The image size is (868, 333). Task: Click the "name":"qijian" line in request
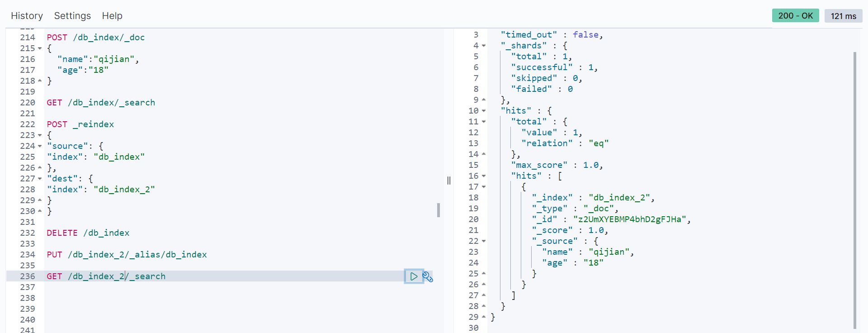pyautogui.click(x=98, y=59)
